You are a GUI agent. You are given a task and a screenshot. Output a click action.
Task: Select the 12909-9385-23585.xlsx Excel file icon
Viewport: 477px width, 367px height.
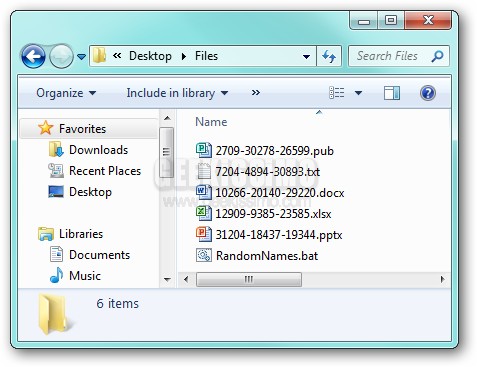coord(203,213)
